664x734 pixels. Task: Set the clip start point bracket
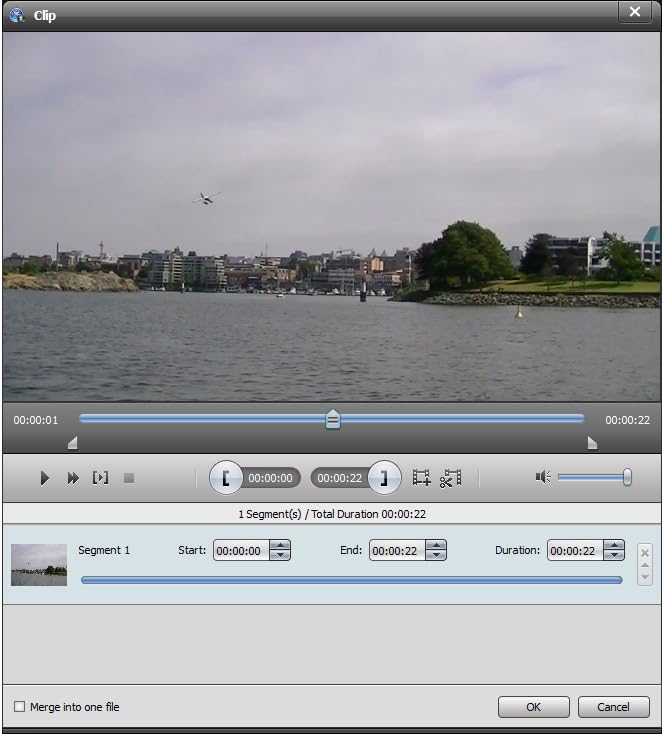tap(226, 478)
